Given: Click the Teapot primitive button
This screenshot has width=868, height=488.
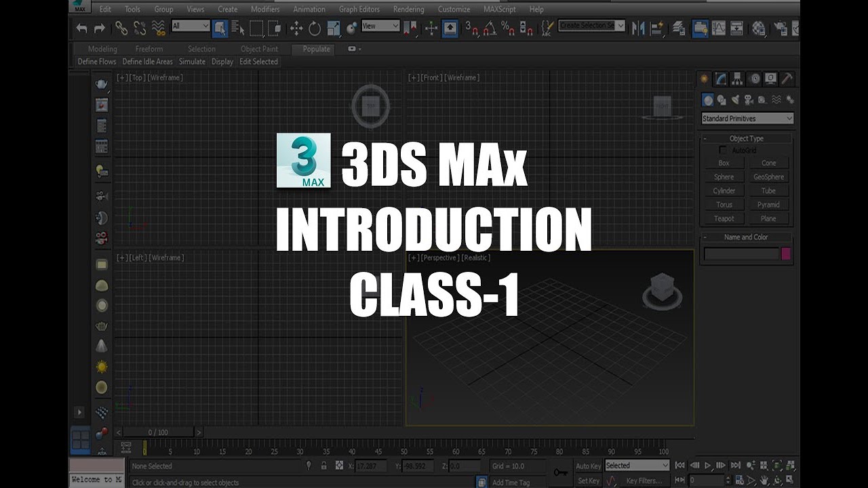Looking at the screenshot, I should point(724,219).
